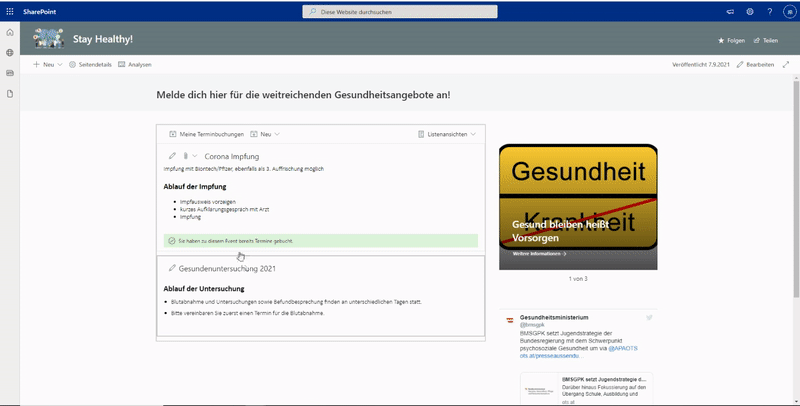Open 'Meine Terminbuchungen' in the web part
The width and height of the screenshot is (800, 406).
(207, 134)
